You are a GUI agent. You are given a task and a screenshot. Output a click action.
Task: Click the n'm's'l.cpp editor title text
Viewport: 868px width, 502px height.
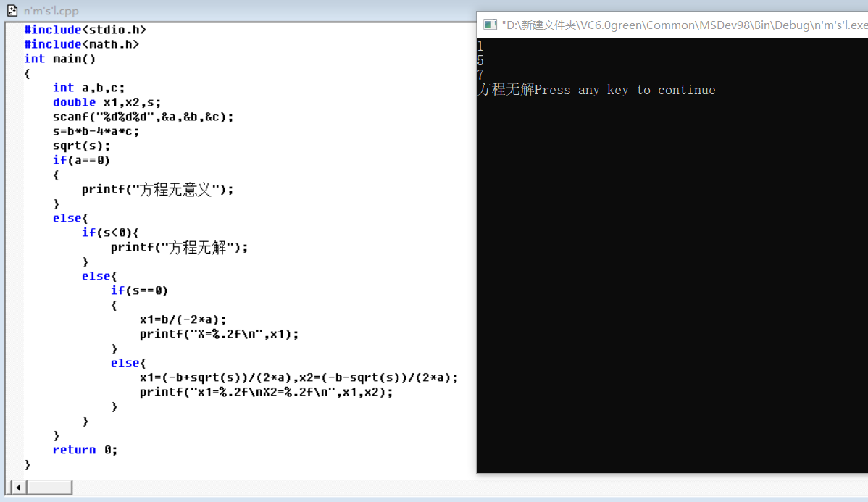tap(51, 11)
